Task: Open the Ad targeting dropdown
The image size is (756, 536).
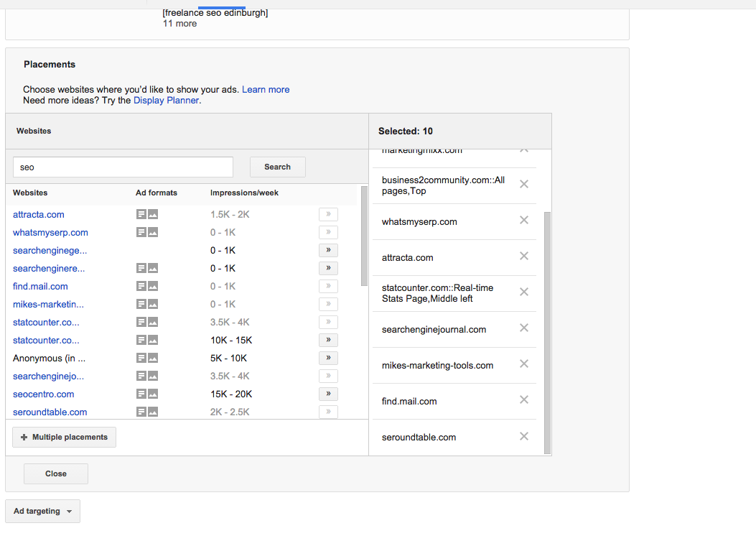Action: (x=43, y=512)
